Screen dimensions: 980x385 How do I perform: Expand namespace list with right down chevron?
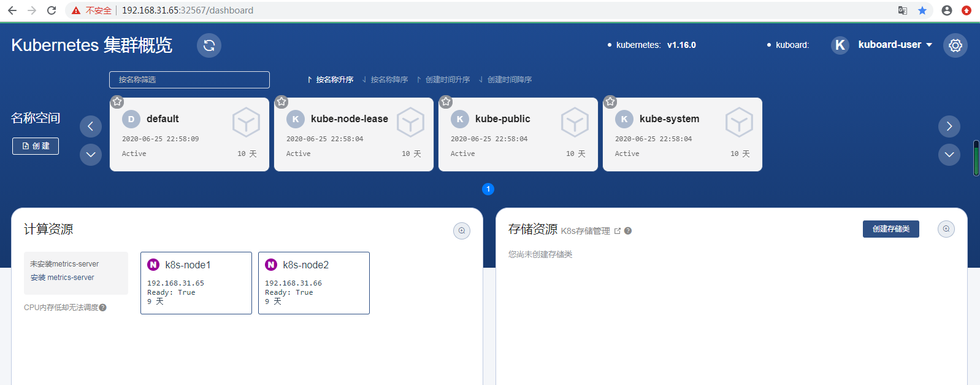click(949, 155)
